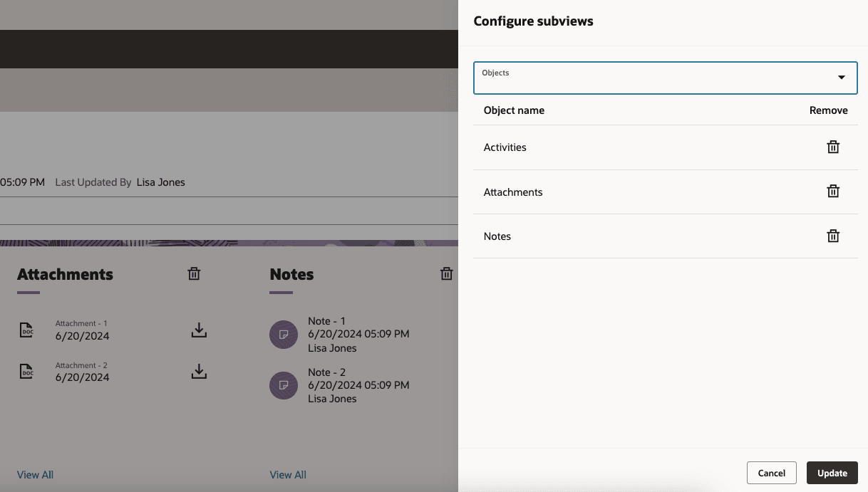
Task: Cancel the subview configuration
Action: pos(771,472)
